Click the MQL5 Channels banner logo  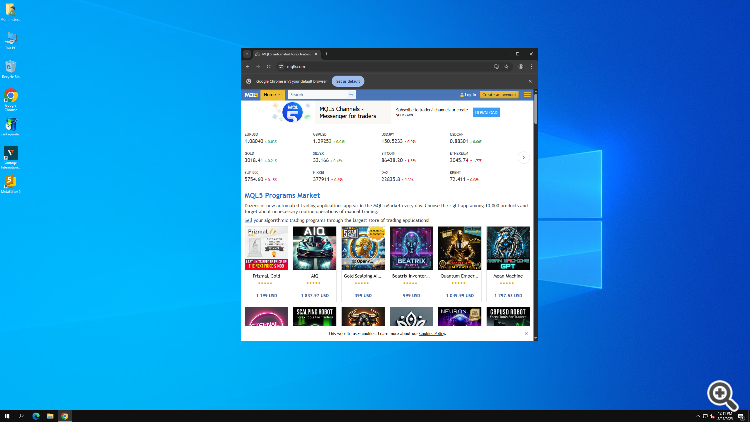[292, 112]
